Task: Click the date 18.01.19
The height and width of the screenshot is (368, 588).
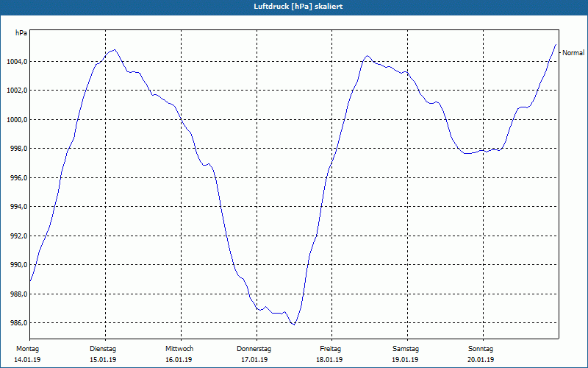Action: (x=329, y=360)
